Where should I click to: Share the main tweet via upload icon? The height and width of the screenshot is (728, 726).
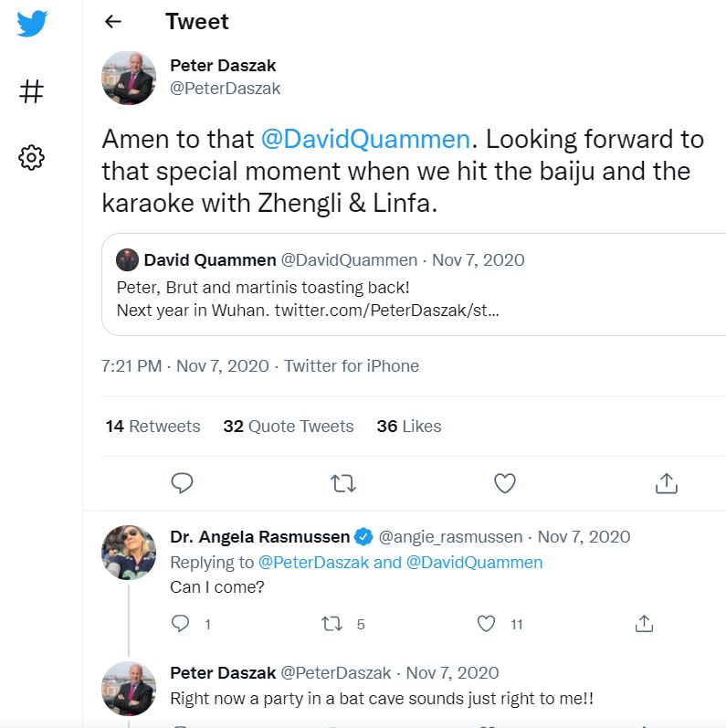click(667, 483)
